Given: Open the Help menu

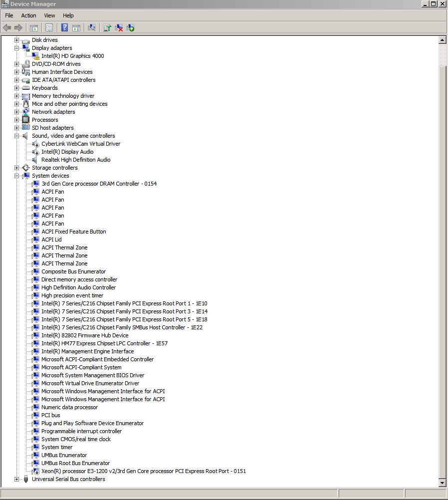Looking at the screenshot, I should pos(68,15).
